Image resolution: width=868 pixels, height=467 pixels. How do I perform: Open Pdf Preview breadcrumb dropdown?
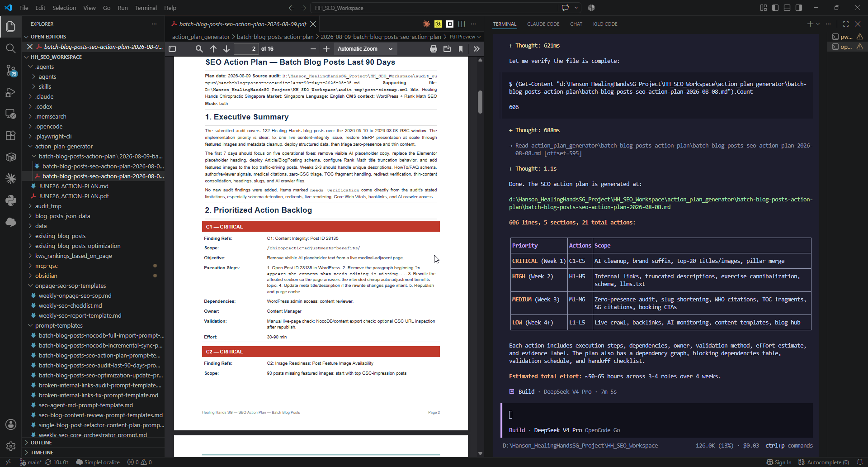465,37
